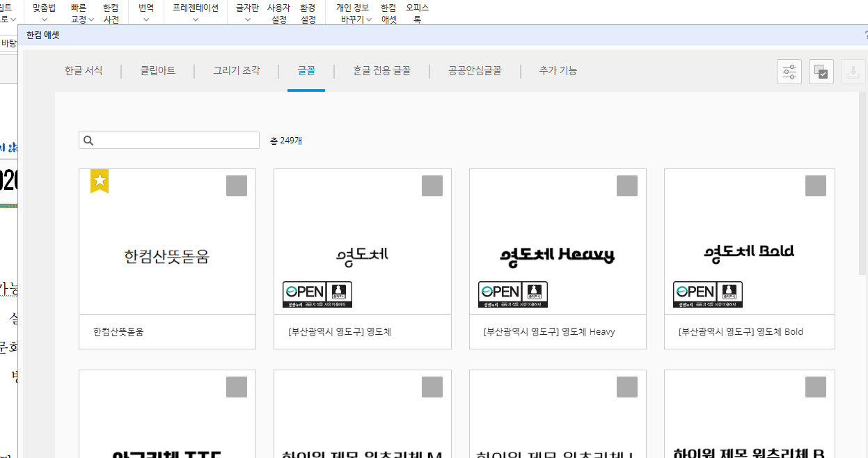Click the 한컴 사전 ribbon button
The image size is (868, 458).
[111, 13]
